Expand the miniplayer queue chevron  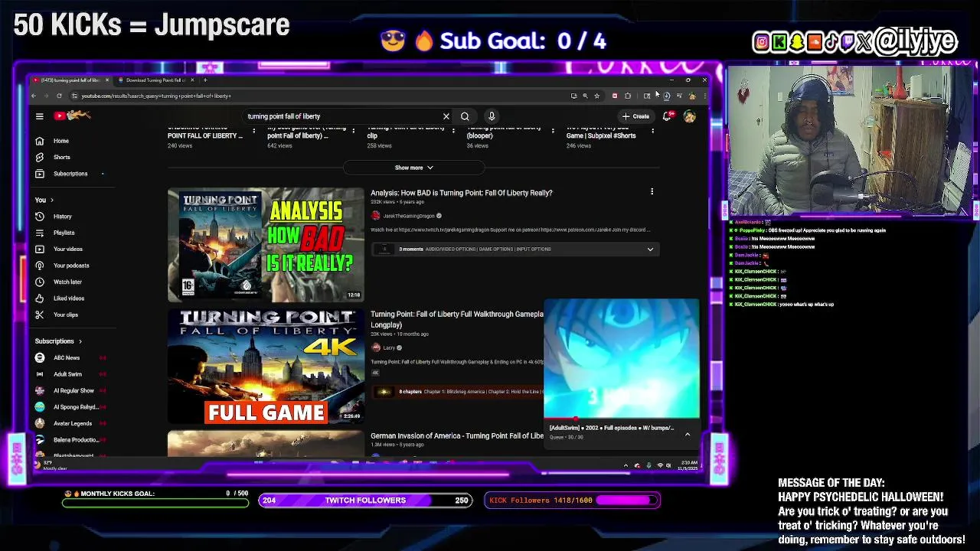pyautogui.click(x=687, y=434)
